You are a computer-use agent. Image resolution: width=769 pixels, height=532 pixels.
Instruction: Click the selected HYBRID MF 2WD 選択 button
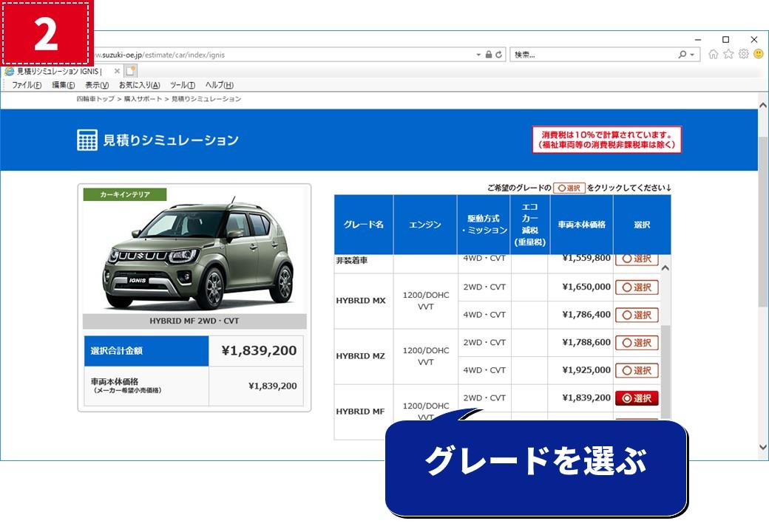(636, 398)
